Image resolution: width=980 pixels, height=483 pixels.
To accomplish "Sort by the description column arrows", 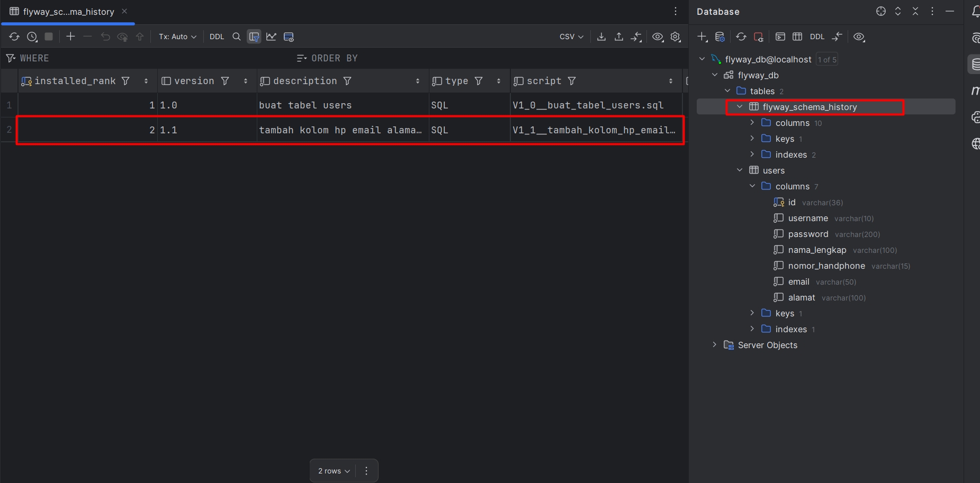I will [418, 81].
